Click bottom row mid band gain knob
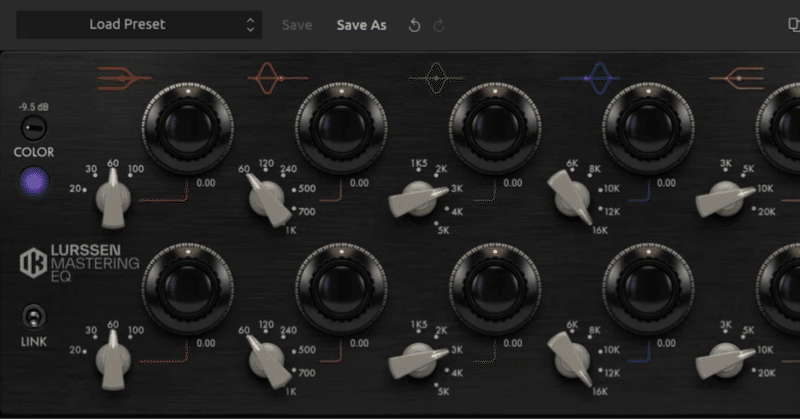 coord(495,289)
